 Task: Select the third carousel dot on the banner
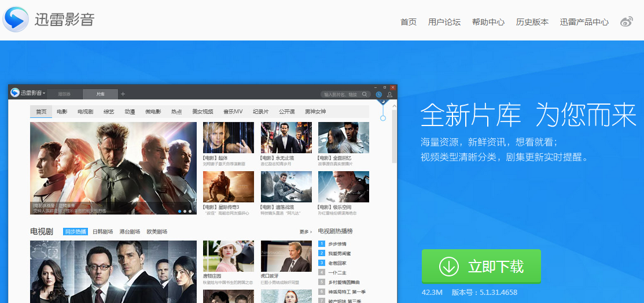[190, 212]
